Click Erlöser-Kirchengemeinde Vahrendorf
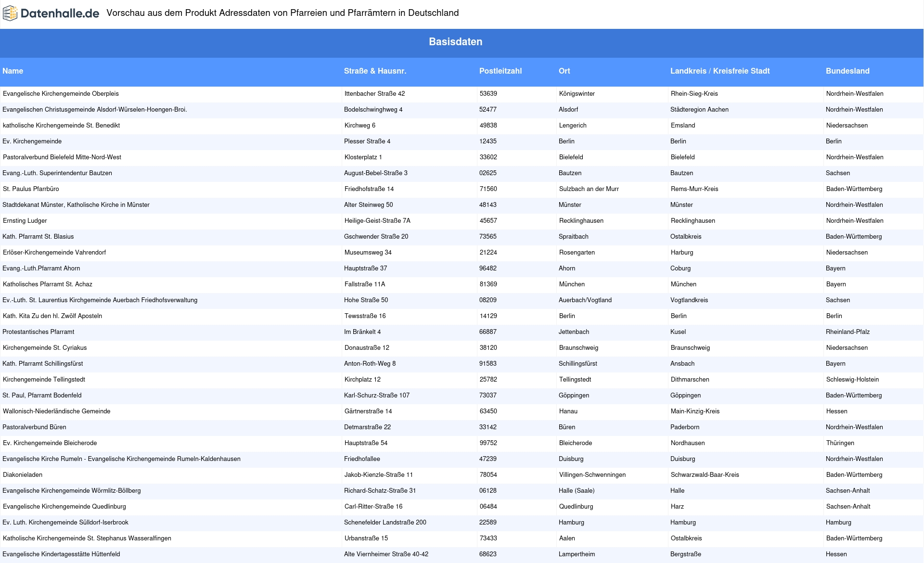This screenshot has width=924, height=563. [54, 253]
